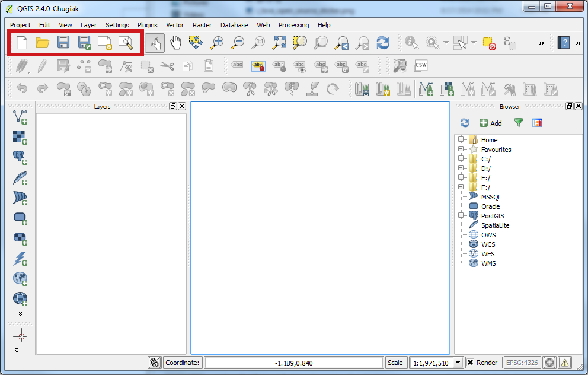Viewport: 588px width, 375px height.
Task: Open a project with the folder icon
Action: click(42, 42)
